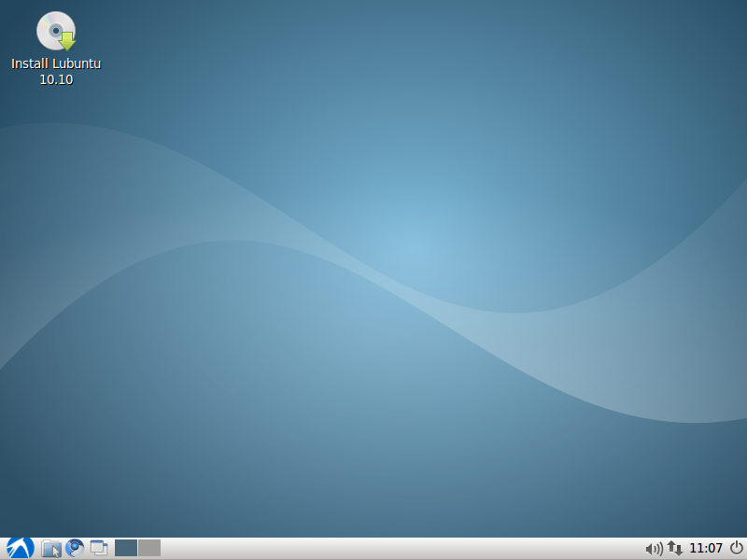Click the show desktop windows icon
The height and width of the screenshot is (560, 747).
(99, 548)
